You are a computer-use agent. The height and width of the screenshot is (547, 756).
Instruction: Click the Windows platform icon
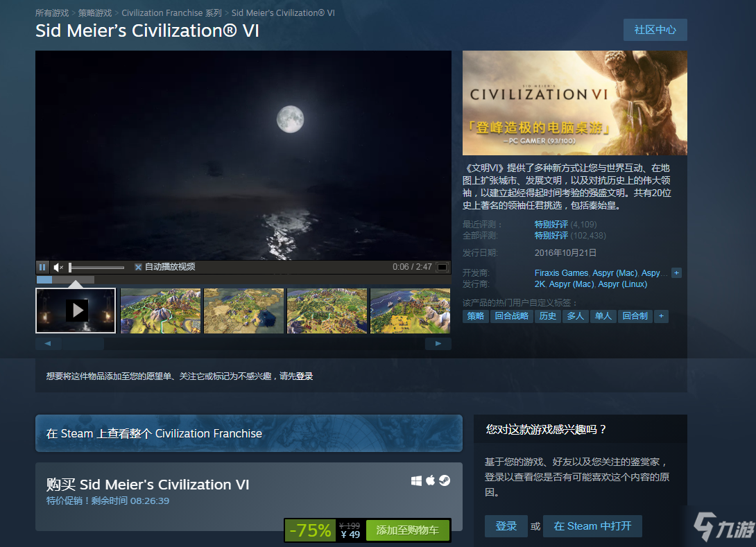coord(416,480)
